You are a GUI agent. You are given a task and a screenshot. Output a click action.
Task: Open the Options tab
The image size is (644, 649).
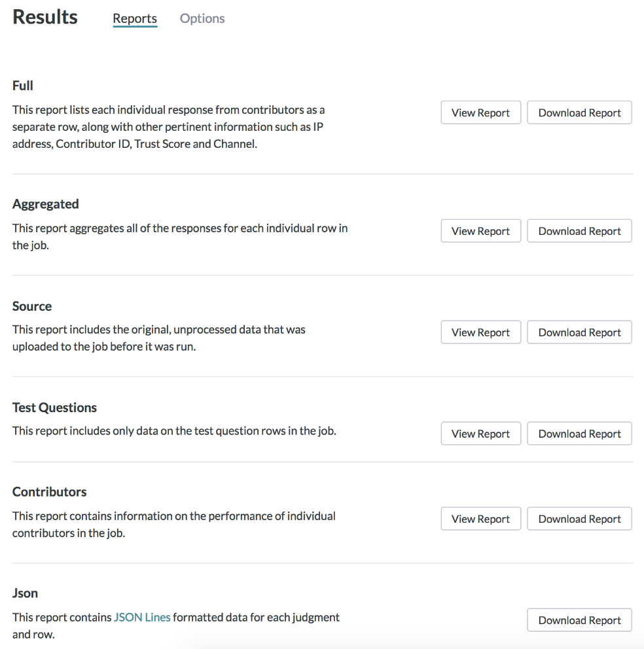coord(202,18)
